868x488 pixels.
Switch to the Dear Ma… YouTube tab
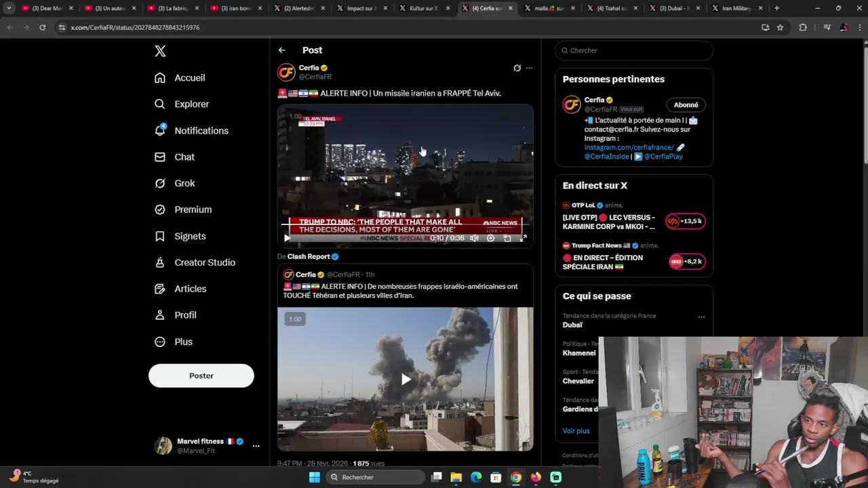point(47,8)
